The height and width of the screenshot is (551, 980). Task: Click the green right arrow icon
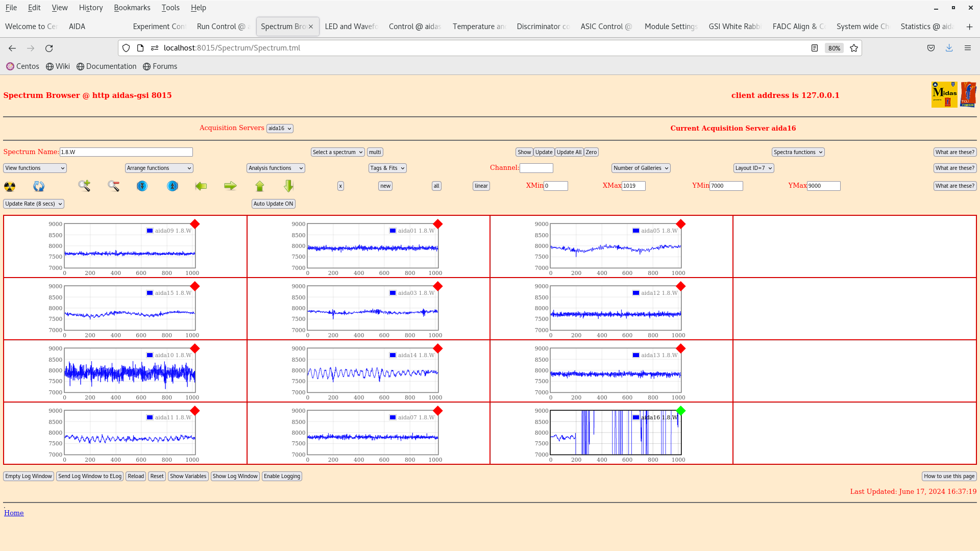(x=230, y=186)
